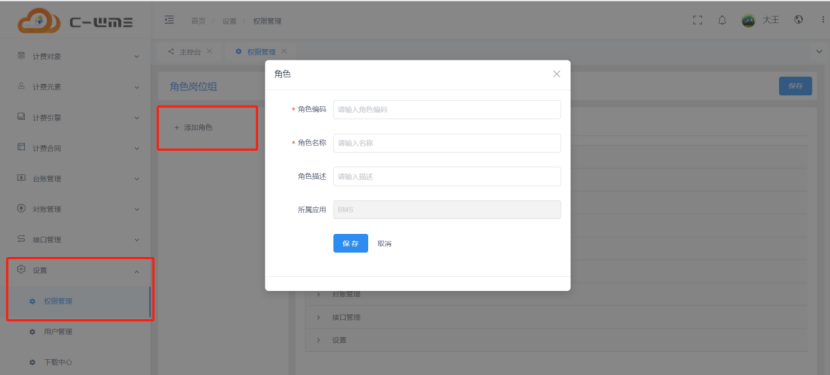Image resolution: width=830 pixels, height=375 pixels.
Task: Click the 设置 breadcrumb
Action: (x=229, y=21)
